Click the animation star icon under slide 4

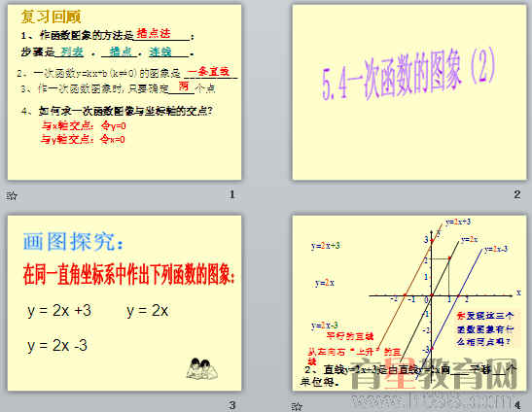coord(297,406)
